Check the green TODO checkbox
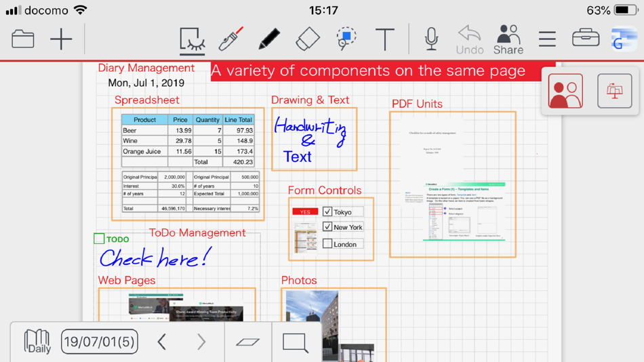Screen dimensions: 644x362 [99, 239]
